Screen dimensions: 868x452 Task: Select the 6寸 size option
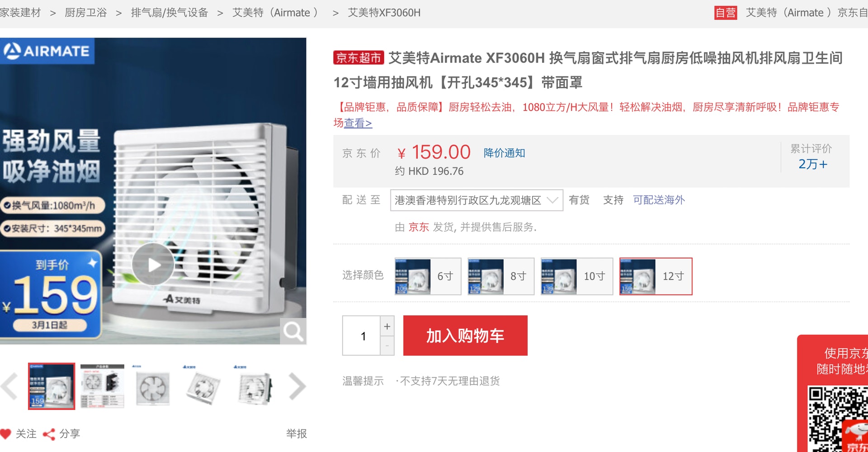pos(428,276)
